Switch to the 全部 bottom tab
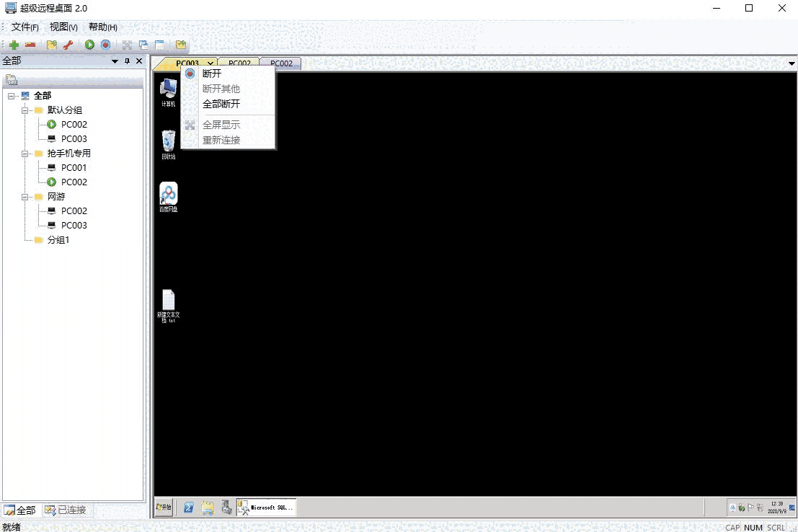Screen dimensions: 798x532 pyautogui.click(x=20, y=510)
